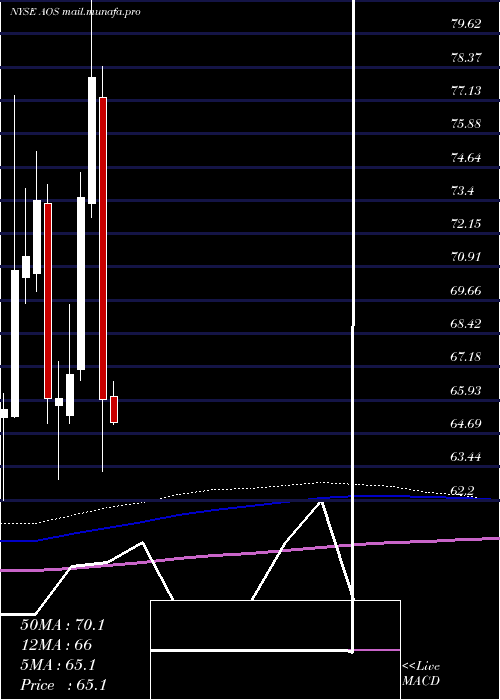This screenshot has height=700, width=500.
Task: Click the 67.18 price axis label
Action: pos(466,357)
